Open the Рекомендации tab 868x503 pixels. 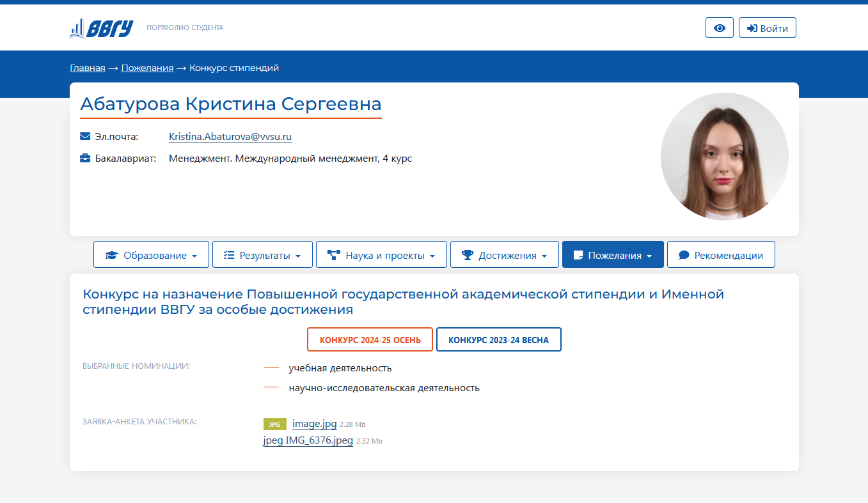point(721,255)
